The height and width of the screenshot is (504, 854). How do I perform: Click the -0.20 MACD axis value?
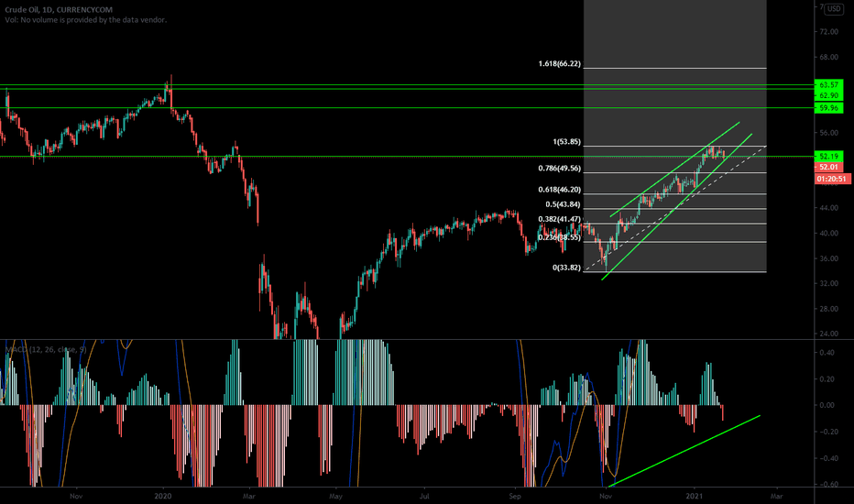click(826, 432)
